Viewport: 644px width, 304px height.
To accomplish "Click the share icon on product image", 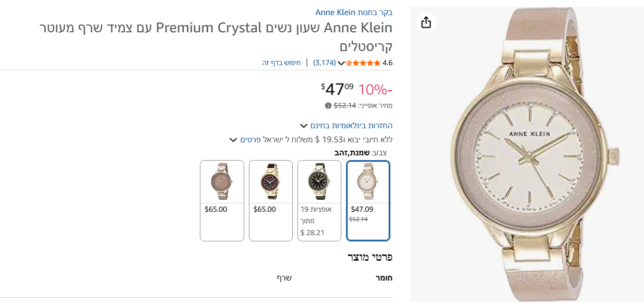I will pyautogui.click(x=426, y=22).
